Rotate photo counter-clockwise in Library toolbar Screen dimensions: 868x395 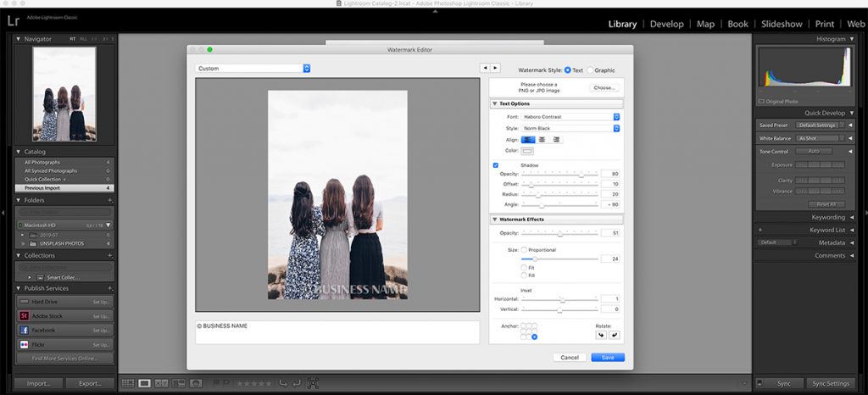283,383
